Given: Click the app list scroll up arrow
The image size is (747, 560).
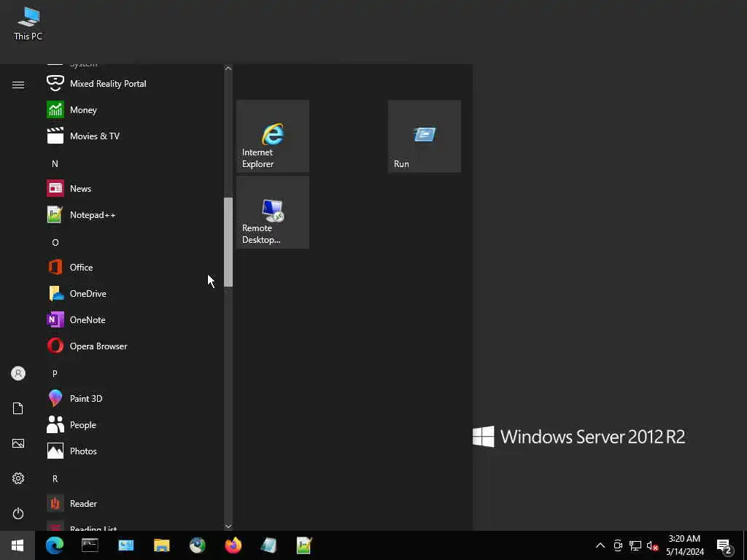Looking at the screenshot, I should (228, 69).
